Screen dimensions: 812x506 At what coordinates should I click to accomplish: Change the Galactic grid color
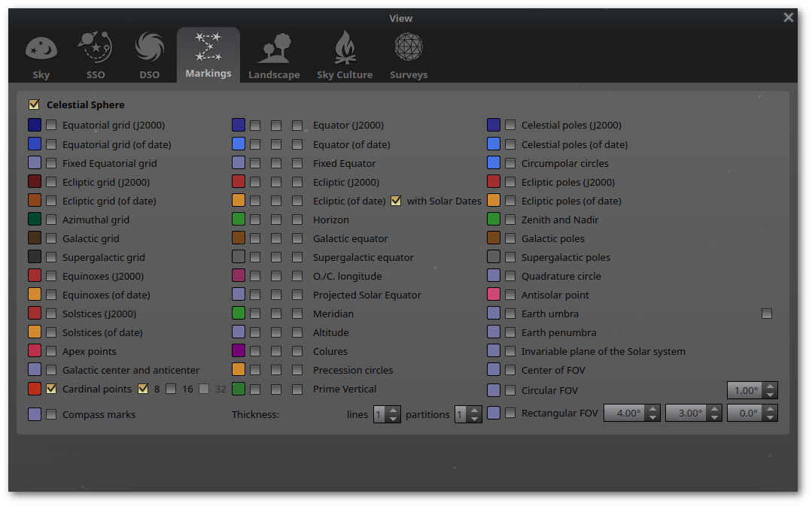click(35, 238)
